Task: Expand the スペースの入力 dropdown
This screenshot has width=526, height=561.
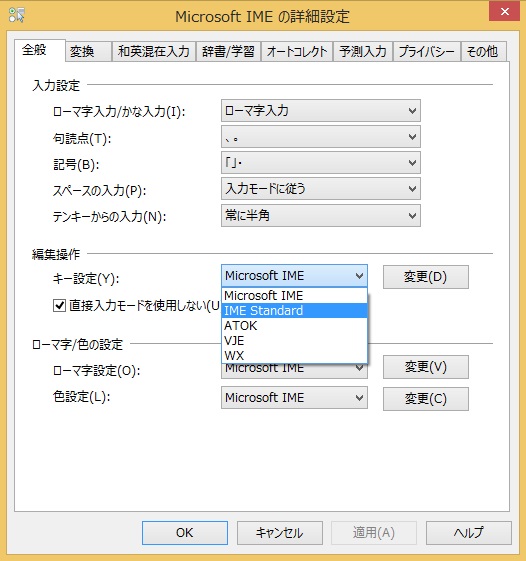Action: pos(321,189)
